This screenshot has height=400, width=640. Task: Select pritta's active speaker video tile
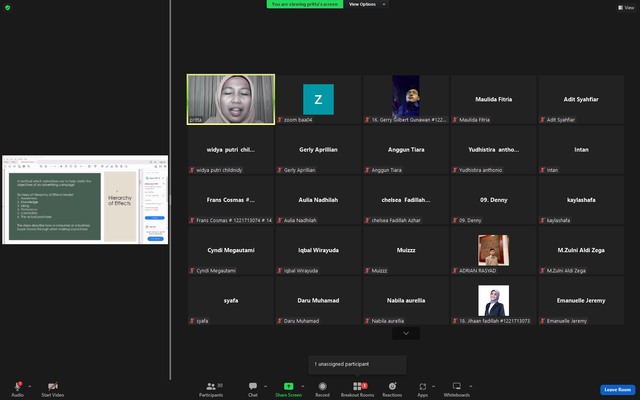click(x=231, y=99)
